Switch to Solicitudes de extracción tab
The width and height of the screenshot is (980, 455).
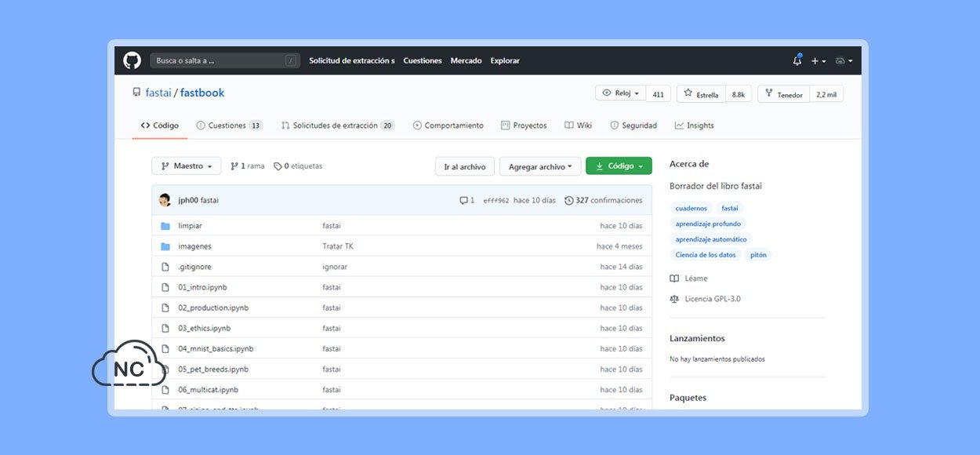coord(337,126)
